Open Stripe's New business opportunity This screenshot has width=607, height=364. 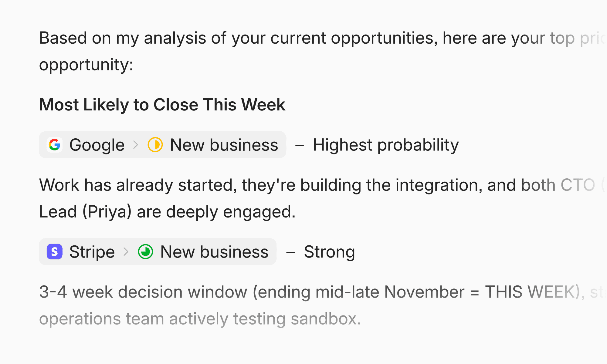(x=214, y=252)
